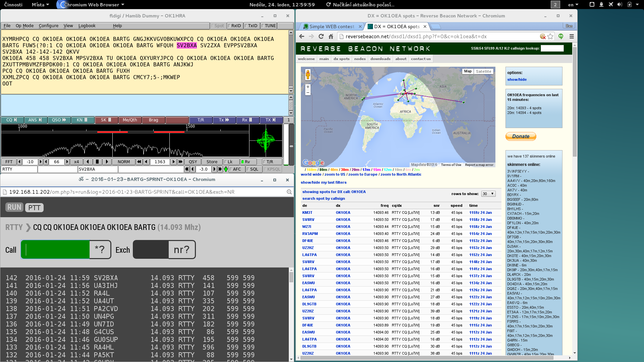
Task: Open the blocked cookies icon in the address bar
Action: 543,37
